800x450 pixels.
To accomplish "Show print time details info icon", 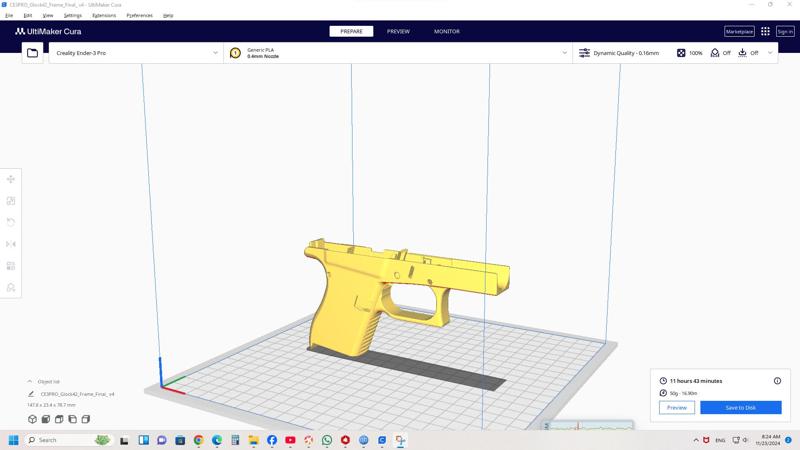I will tap(777, 381).
